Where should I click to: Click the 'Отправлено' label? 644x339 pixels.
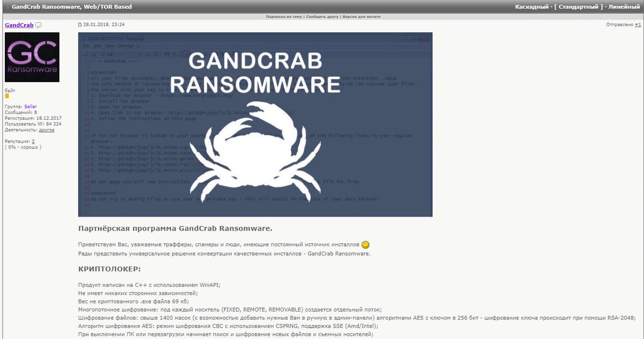point(619,25)
